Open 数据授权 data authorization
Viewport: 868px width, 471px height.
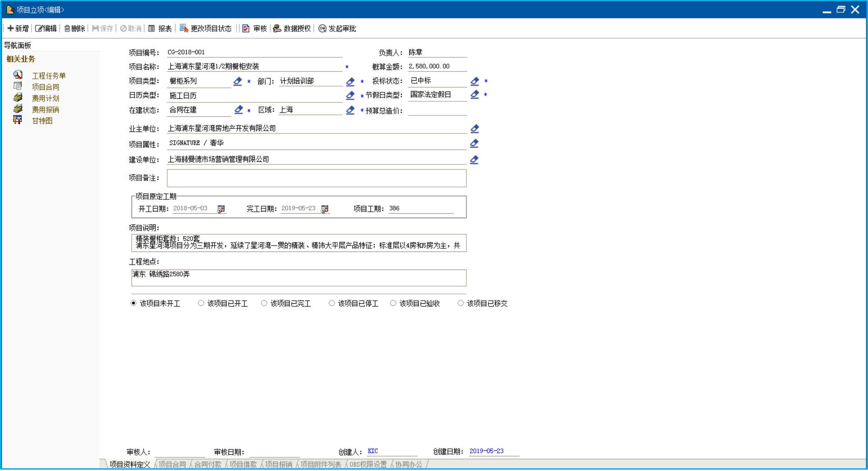click(292, 28)
